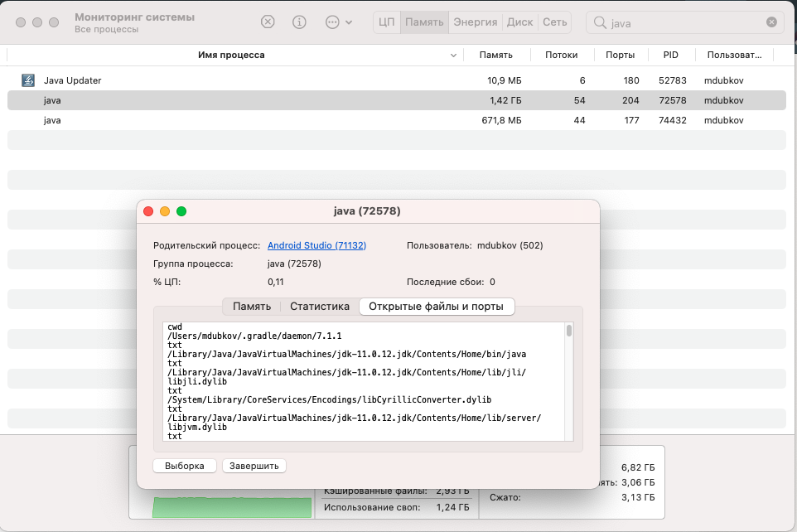Screen dimensions: 797x532
Task: Open the Android Studio (71132) parent process link
Action: [316, 245]
